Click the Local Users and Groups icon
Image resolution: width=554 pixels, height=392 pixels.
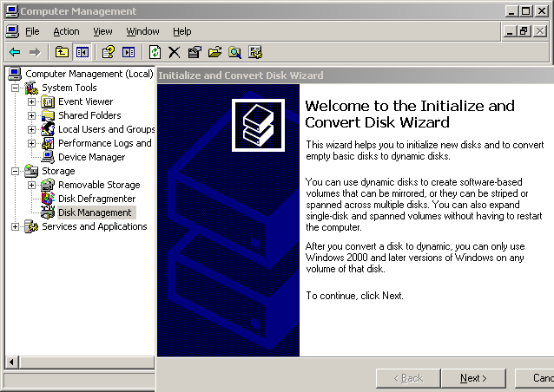tap(48, 129)
